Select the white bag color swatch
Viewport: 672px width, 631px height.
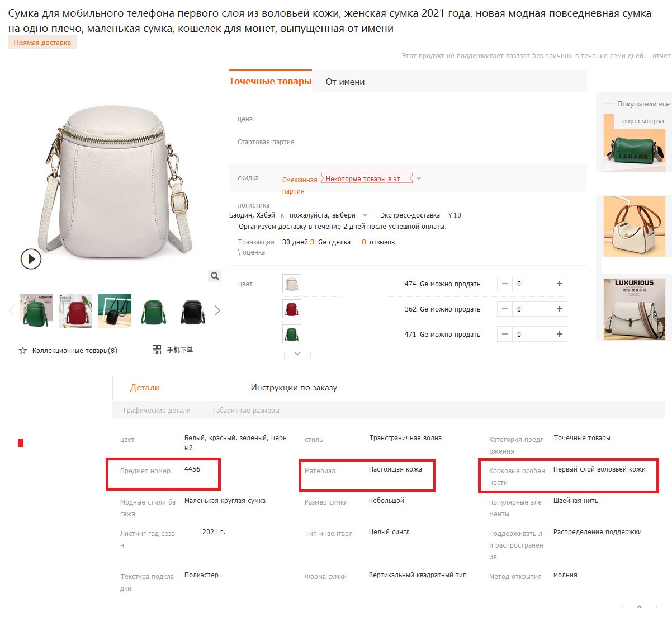292,284
